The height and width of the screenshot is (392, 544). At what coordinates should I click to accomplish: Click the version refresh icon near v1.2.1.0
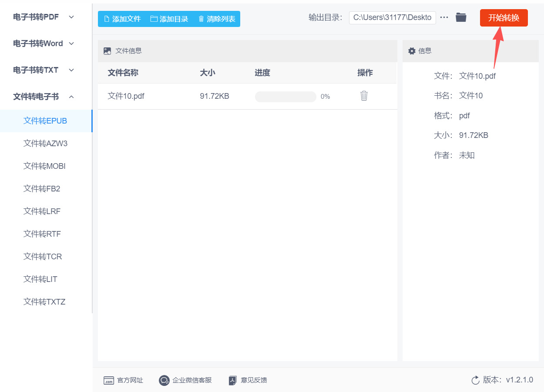(x=475, y=380)
